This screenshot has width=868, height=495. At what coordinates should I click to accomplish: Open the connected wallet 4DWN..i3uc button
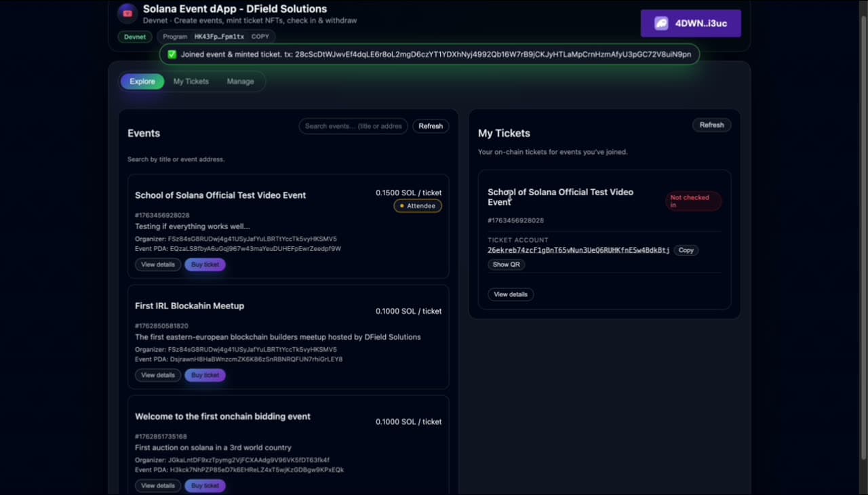coord(690,24)
